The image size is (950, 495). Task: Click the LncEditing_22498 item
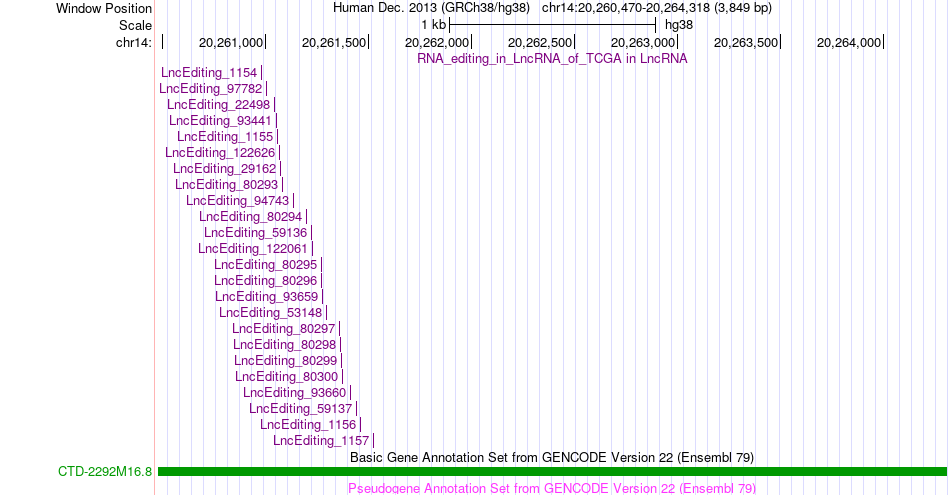pyautogui.click(x=219, y=105)
